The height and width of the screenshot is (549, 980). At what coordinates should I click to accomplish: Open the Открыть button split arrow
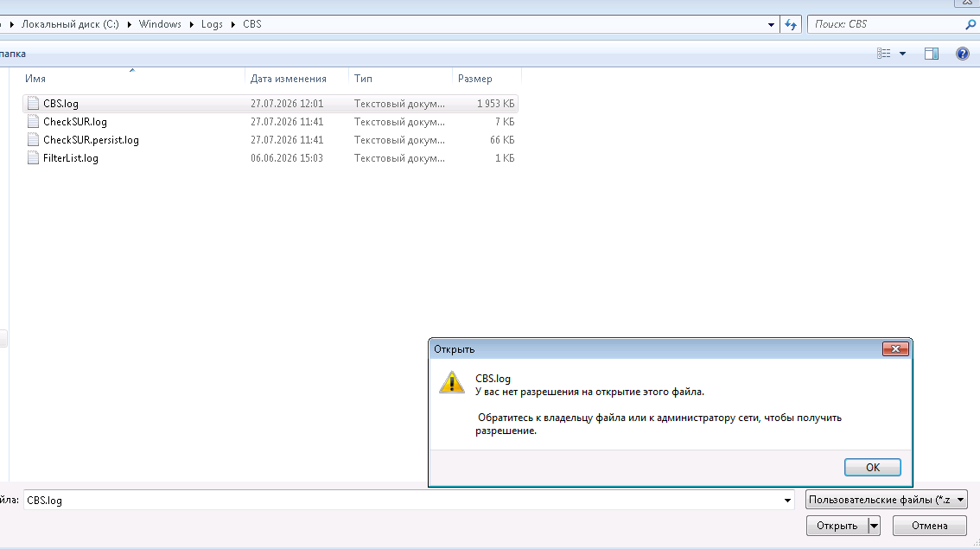875,526
